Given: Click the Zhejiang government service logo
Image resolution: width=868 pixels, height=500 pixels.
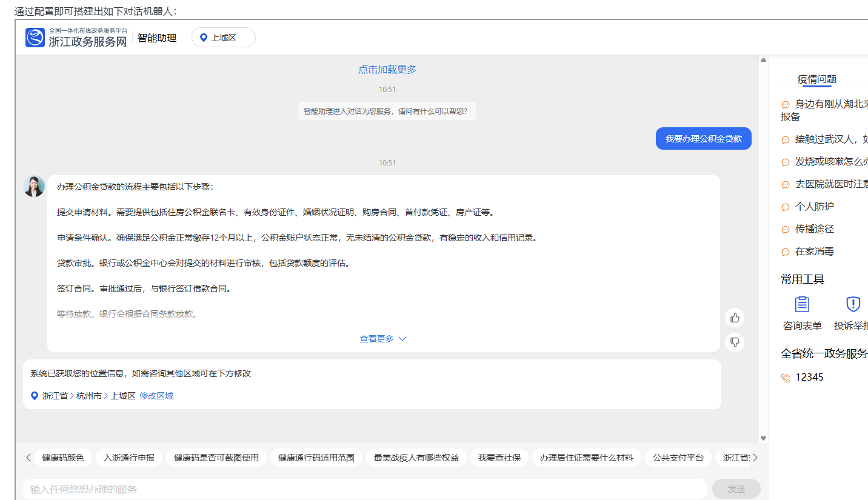Looking at the screenshot, I should pyautogui.click(x=35, y=38).
